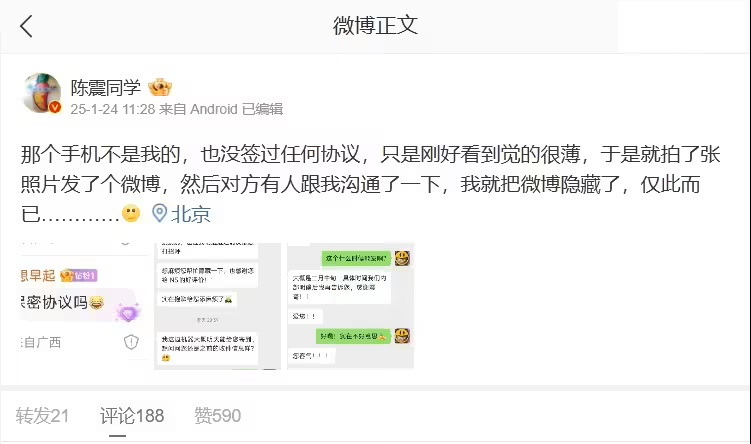
Task: Switch to the 转发21 tab
Action: [42, 416]
